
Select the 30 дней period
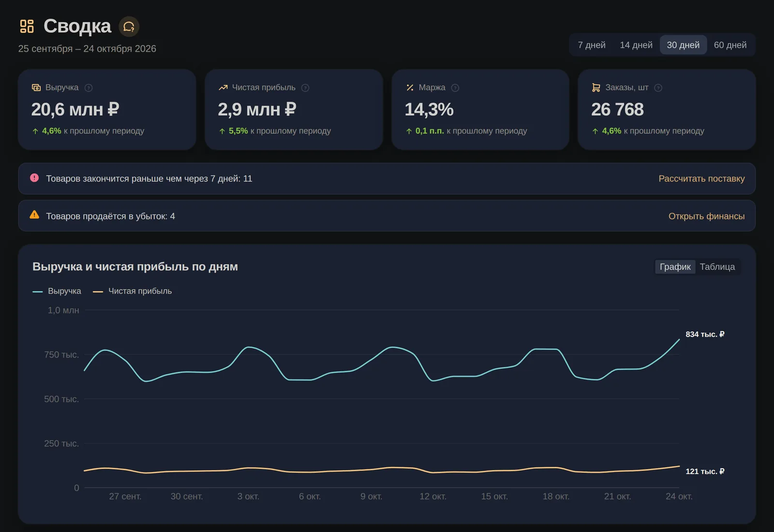683,45
